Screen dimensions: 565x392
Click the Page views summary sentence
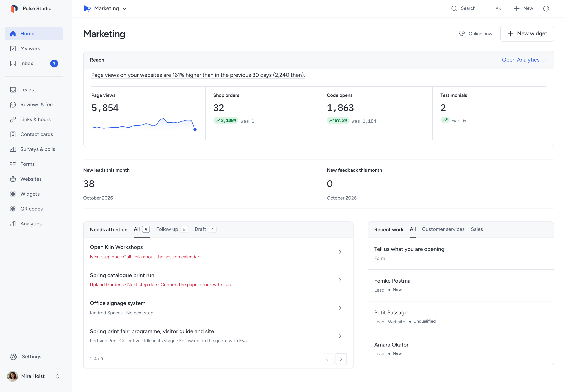point(198,75)
